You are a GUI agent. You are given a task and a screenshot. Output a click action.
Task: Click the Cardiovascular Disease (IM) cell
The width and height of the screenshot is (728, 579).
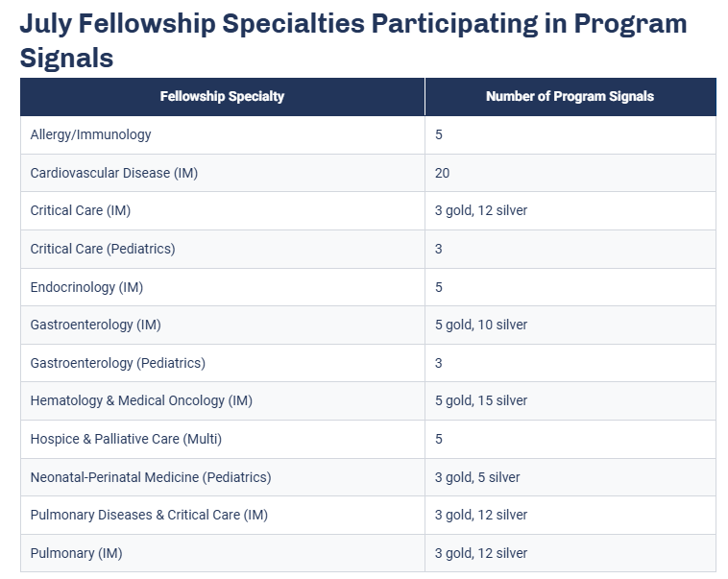223,173
